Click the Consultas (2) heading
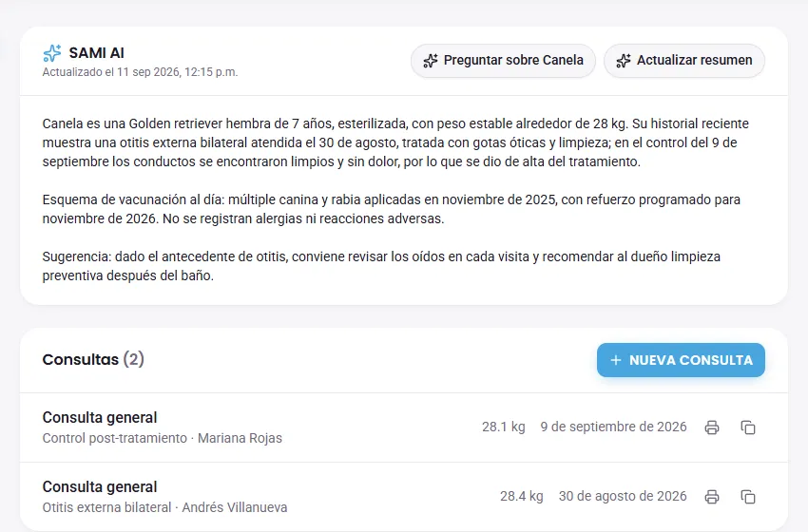The width and height of the screenshot is (808, 532). point(93,359)
